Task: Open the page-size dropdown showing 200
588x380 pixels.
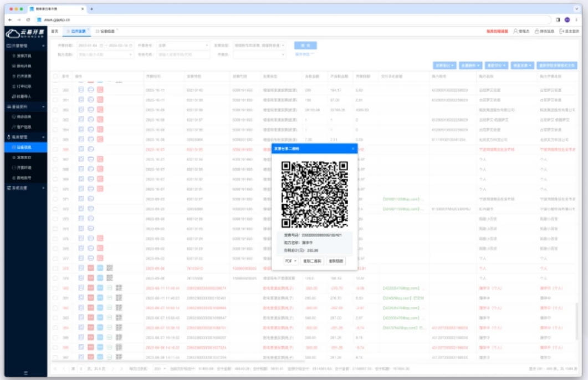Action: pos(160,369)
